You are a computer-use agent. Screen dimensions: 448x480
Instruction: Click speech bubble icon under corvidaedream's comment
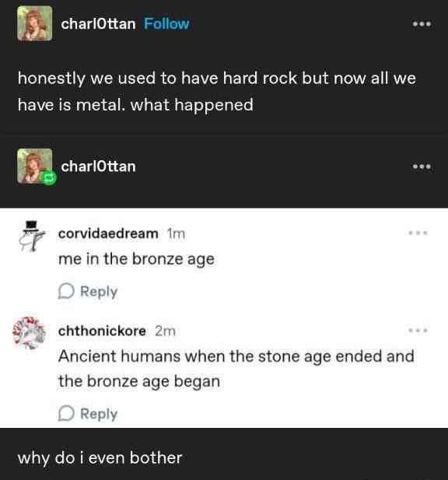66,291
